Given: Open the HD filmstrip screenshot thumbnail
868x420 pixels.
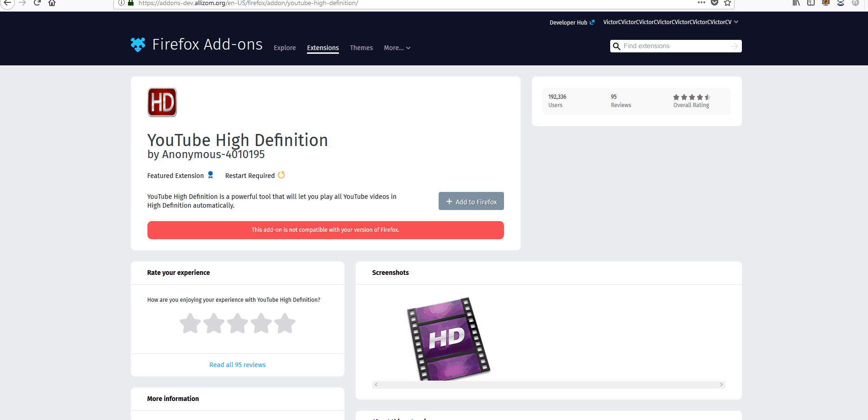Looking at the screenshot, I should pyautogui.click(x=448, y=338).
